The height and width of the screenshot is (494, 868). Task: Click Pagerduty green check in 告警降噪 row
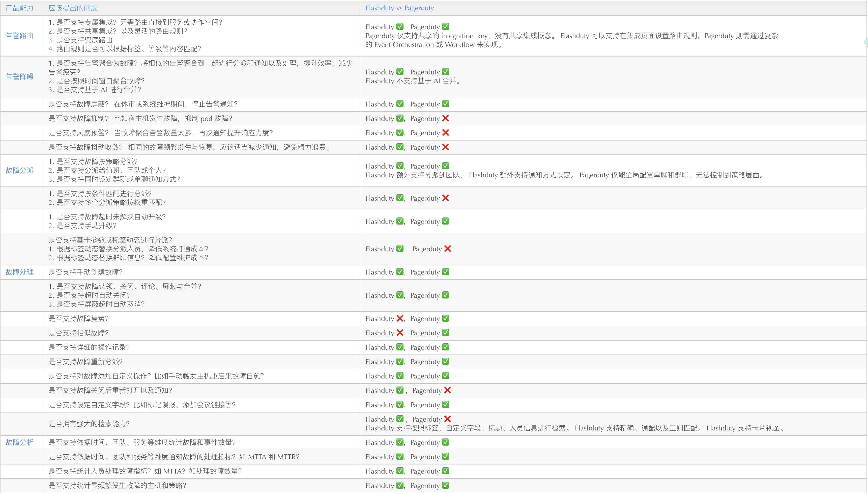click(x=446, y=72)
